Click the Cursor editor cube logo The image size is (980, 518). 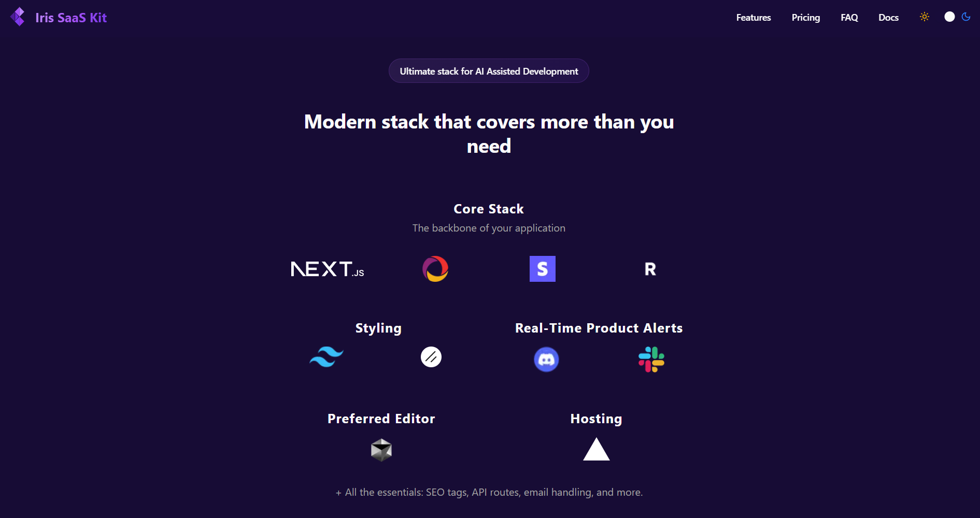(x=381, y=450)
